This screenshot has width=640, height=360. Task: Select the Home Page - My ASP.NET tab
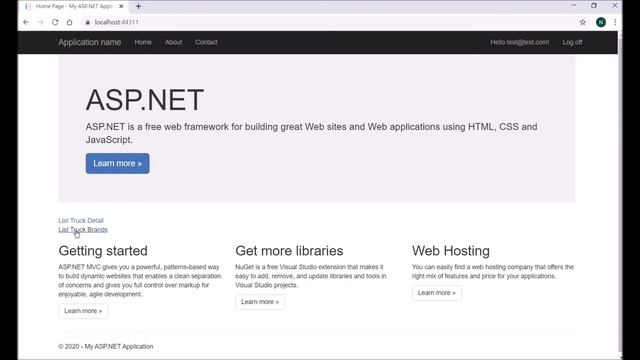73,6
